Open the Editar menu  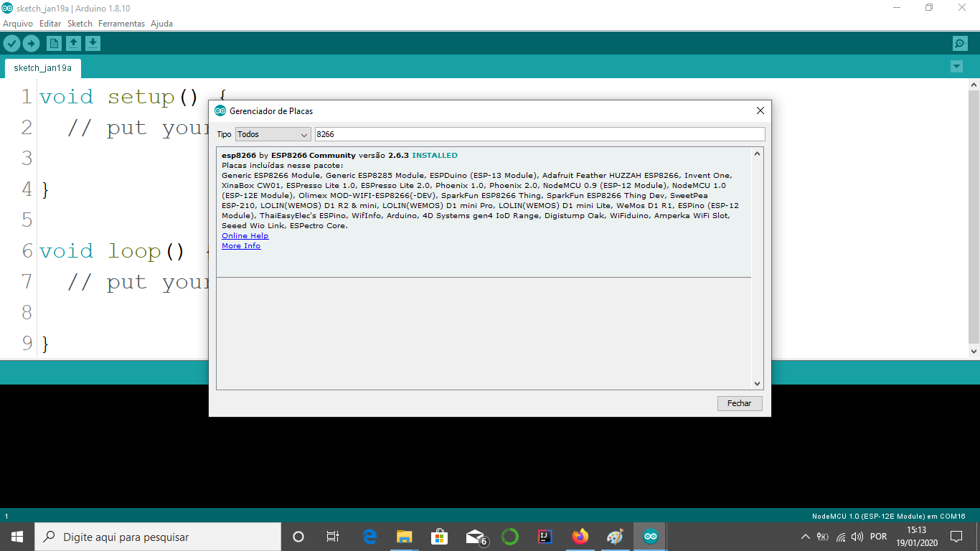click(x=50, y=24)
